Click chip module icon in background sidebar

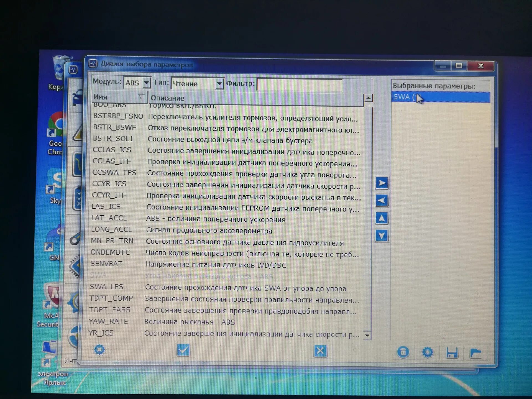click(x=75, y=267)
